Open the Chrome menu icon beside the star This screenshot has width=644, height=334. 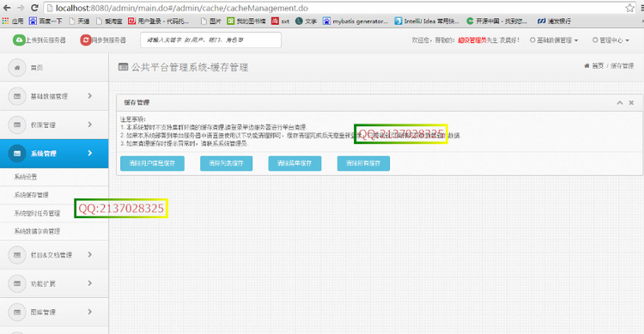pyautogui.click(x=641, y=8)
